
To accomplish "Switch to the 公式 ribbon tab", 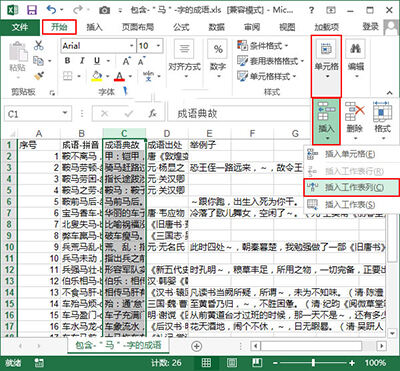I will coord(181,27).
